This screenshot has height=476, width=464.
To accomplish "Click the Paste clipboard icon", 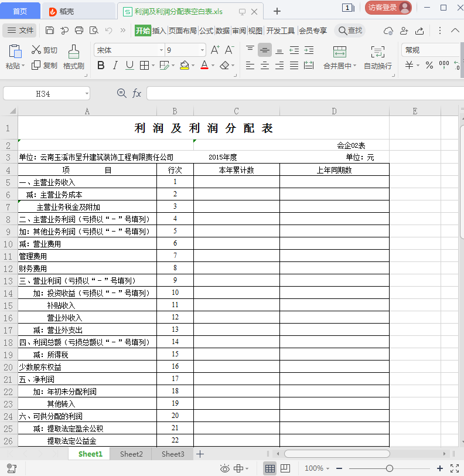I will tap(15, 51).
